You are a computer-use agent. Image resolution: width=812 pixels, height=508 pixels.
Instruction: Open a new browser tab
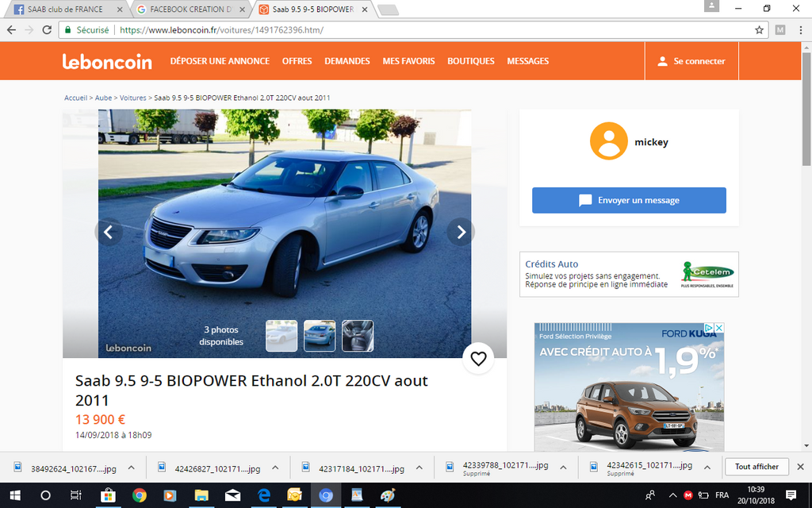pos(388,10)
